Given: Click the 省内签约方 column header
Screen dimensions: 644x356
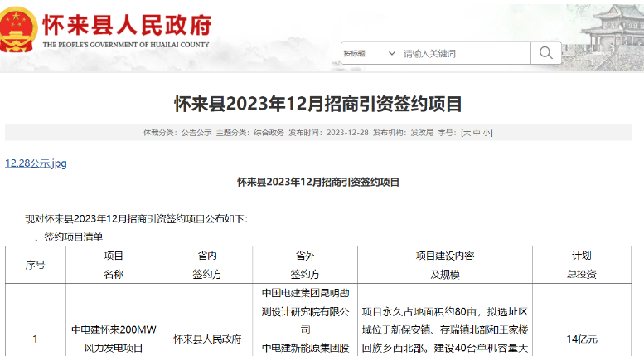Looking at the screenshot, I should coord(207,265).
